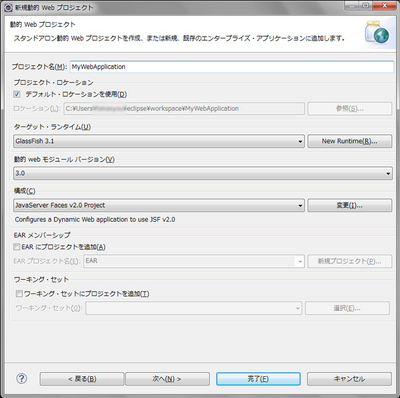Viewport: 400px width, 398px height.
Task: Click the 変更(I)... button
Action: coord(350,205)
